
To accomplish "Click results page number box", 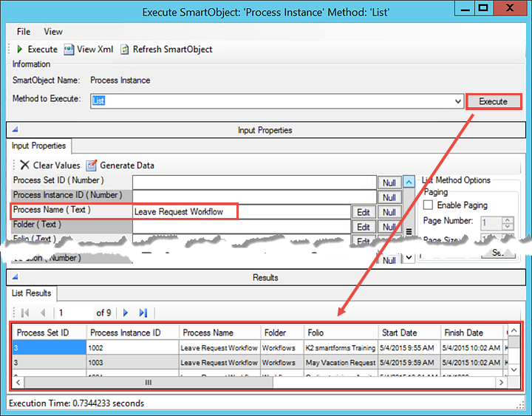I will pyautogui.click(x=75, y=313).
